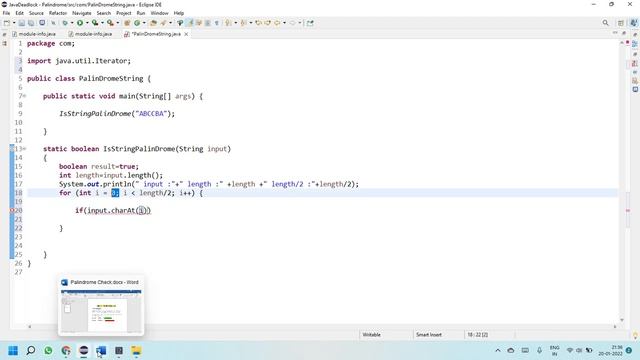Click the Debug toolbar icon

65,23
